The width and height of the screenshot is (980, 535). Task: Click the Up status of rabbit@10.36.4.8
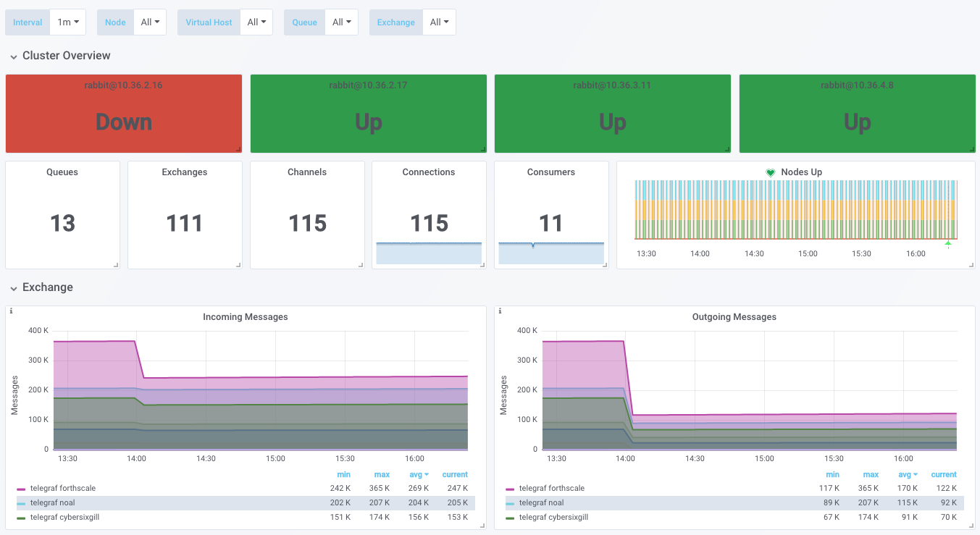point(858,122)
